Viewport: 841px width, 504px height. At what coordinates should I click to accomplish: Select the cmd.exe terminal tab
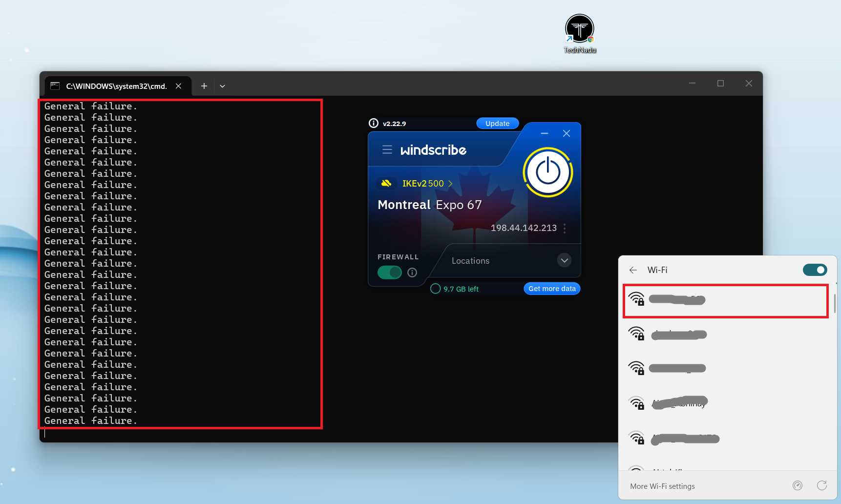pyautogui.click(x=117, y=86)
